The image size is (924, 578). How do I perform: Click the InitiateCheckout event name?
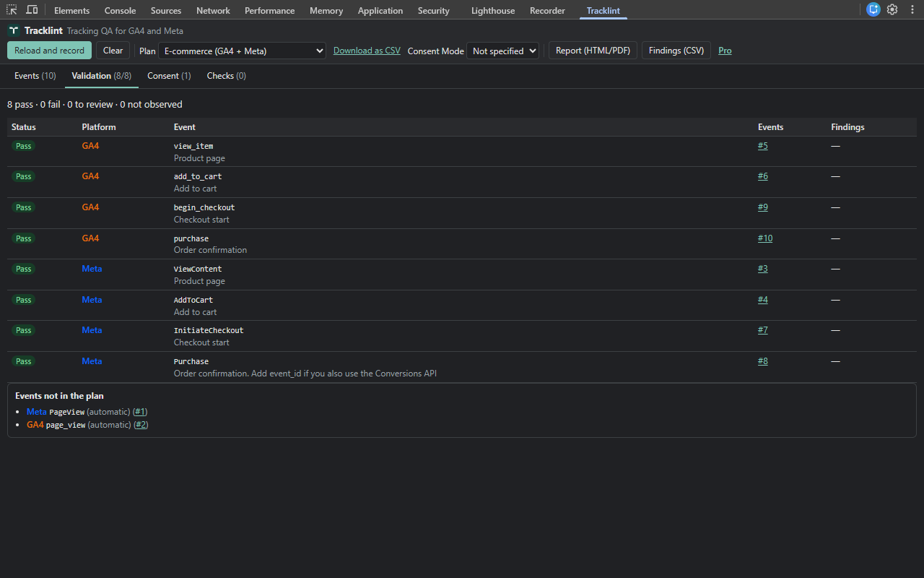(209, 330)
